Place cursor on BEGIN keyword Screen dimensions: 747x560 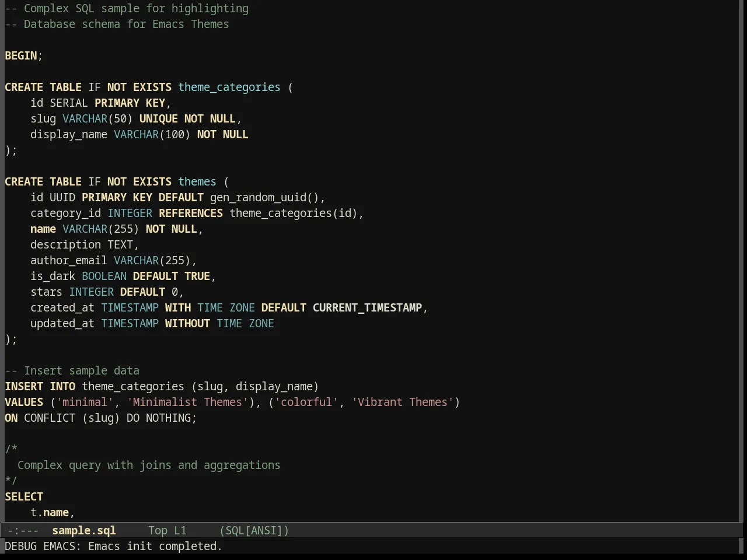click(x=21, y=55)
